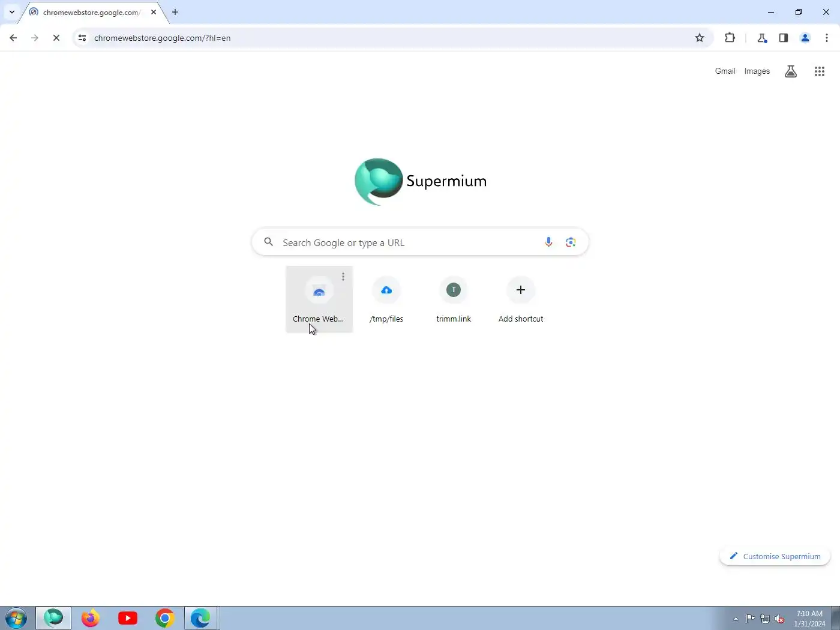Open the profile avatar menu

pos(805,38)
